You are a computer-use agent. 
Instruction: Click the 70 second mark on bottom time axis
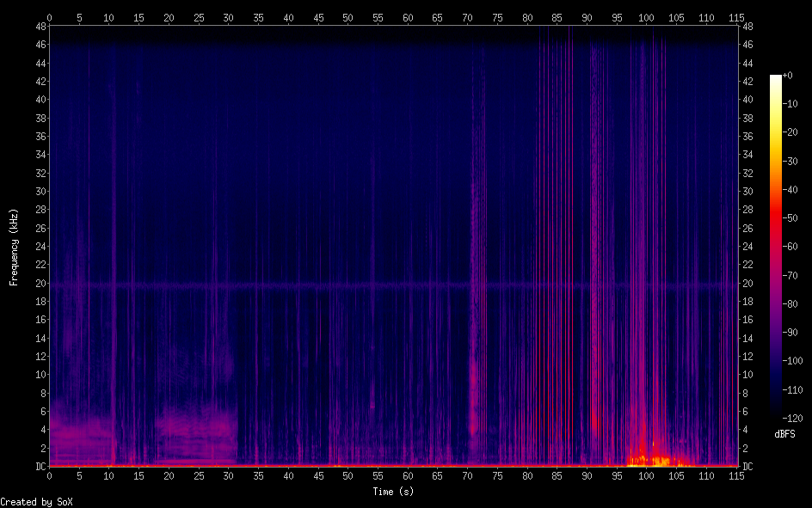pos(467,475)
